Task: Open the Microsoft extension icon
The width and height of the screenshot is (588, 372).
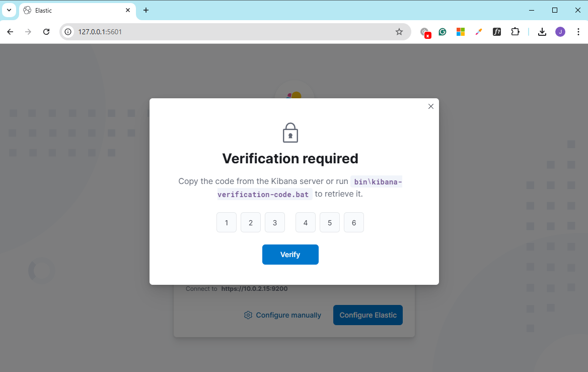Action: pyautogui.click(x=461, y=32)
